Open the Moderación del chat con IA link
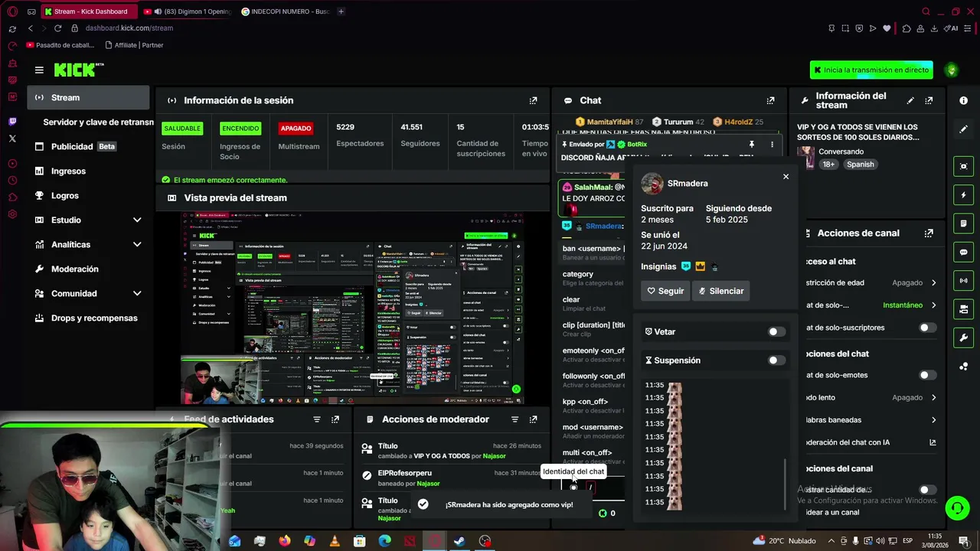The width and height of the screenshot is (980, 551). click(871, 442)
